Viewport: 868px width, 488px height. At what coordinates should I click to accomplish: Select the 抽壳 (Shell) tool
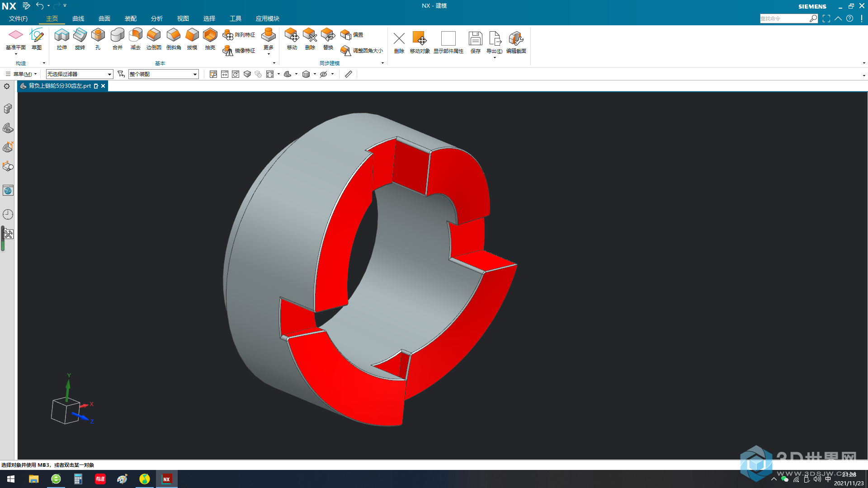pos(210,39)
